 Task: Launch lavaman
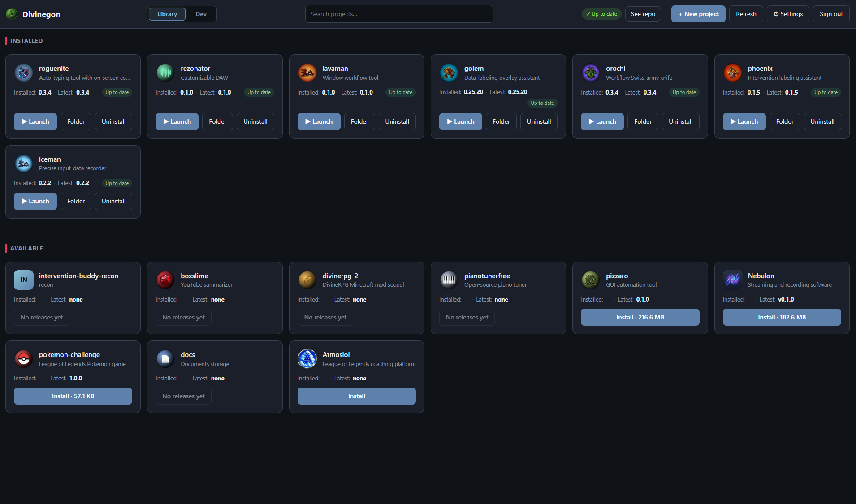319,121
